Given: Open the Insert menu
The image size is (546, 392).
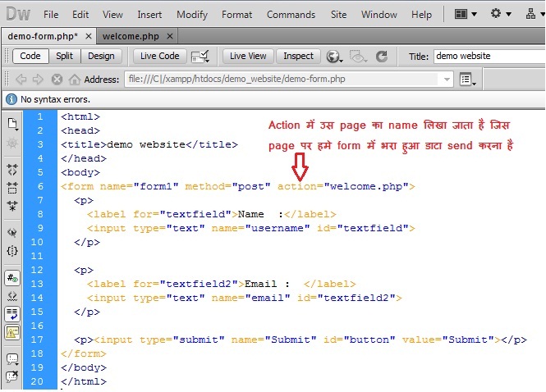Looking at the screenshot, I should coord(149,15).
